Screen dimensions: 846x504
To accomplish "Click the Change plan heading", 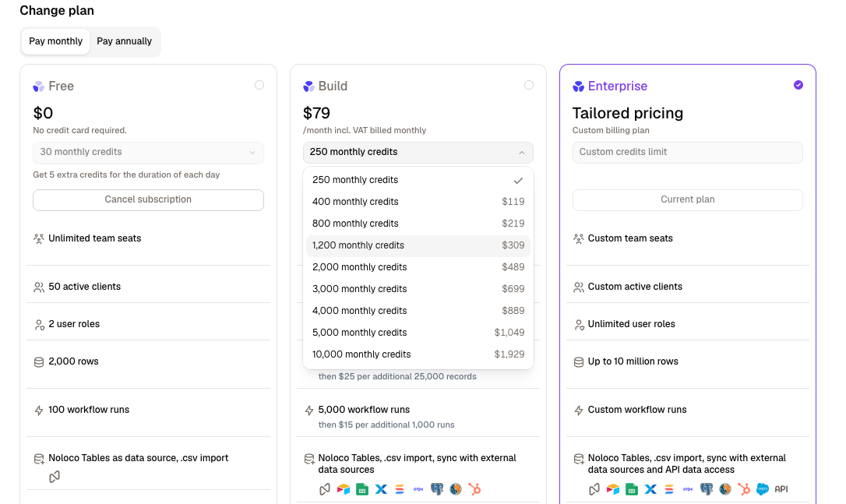I will 57,11.
